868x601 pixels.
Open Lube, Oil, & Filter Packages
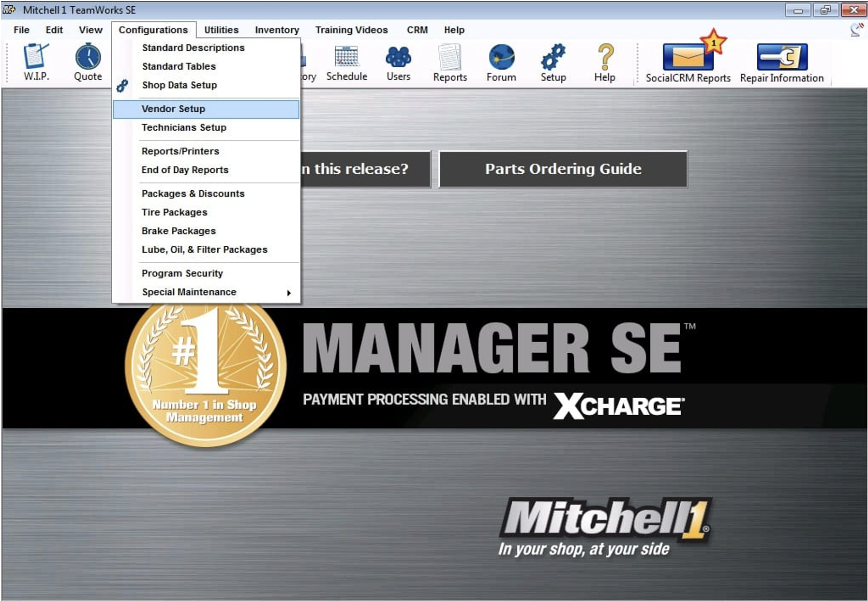206,250
